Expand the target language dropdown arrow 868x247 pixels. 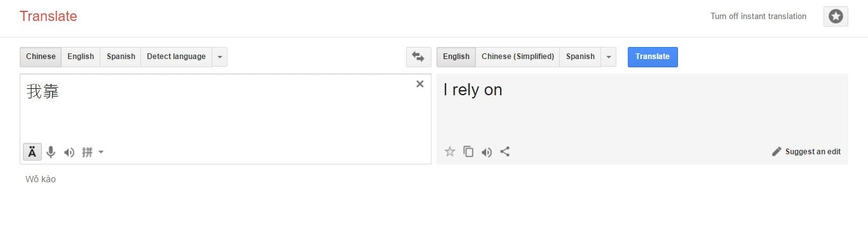608,57
